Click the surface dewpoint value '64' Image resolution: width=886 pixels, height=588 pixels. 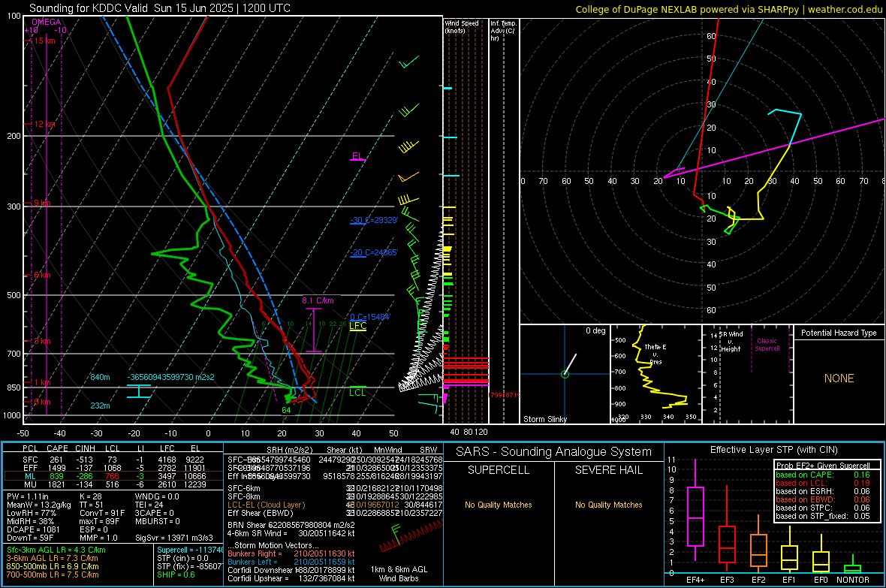click(287, 410)
